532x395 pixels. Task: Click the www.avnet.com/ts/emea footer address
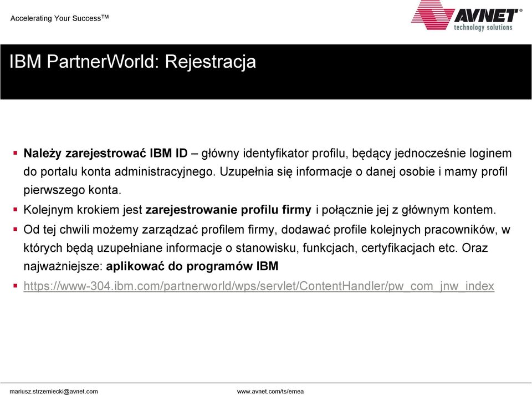[270, 391]
